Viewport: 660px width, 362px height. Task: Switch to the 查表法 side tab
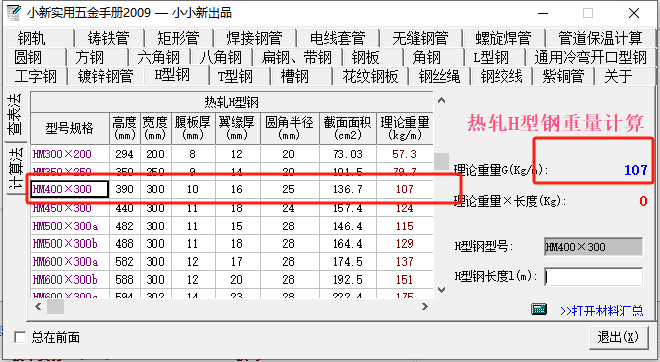click(x=16, y=114)
